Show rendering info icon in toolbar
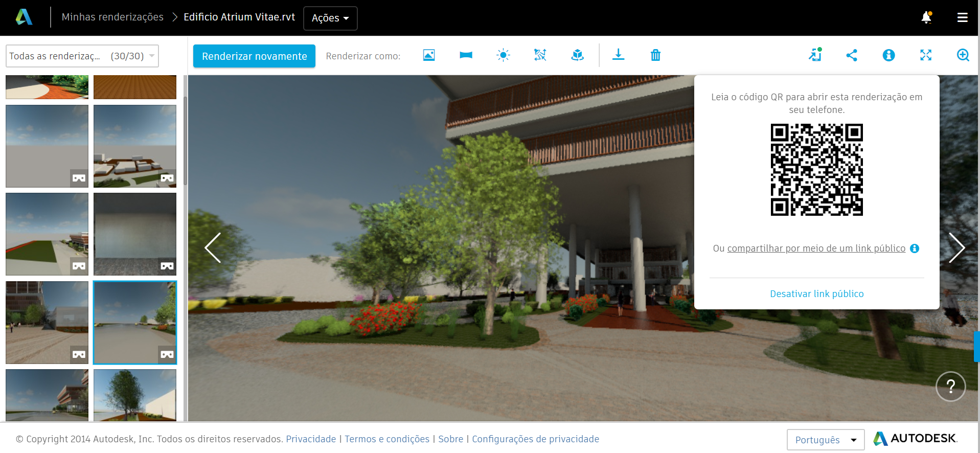 coord(889,55)
